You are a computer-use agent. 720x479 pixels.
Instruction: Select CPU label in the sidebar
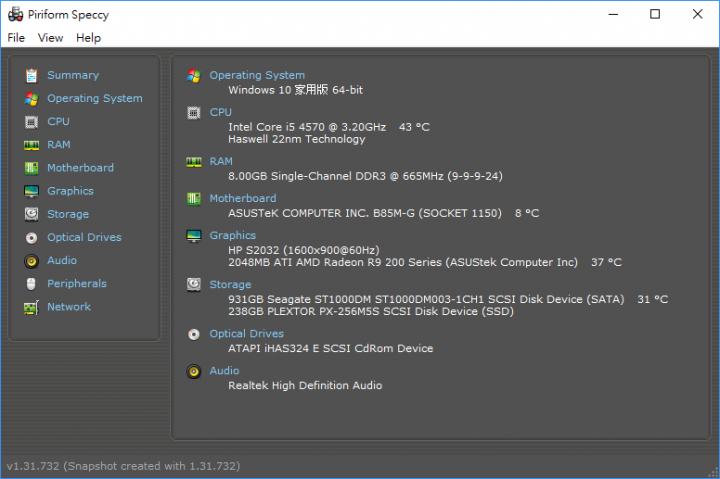point(58,122)
